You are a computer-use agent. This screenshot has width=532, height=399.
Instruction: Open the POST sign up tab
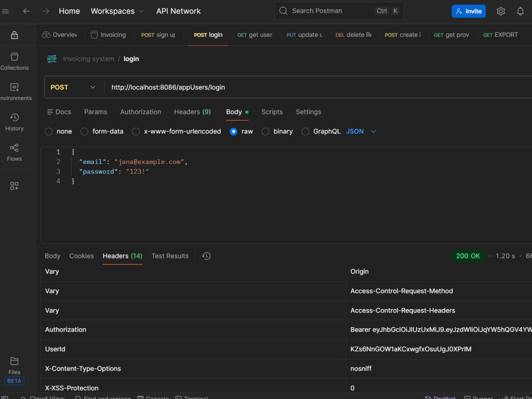(x=158, y=35)
